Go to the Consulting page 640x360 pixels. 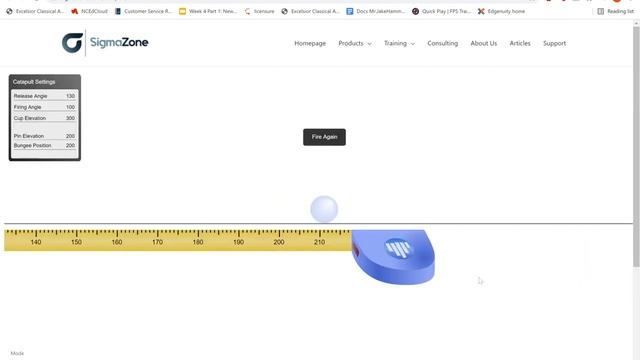click(442, 43)
